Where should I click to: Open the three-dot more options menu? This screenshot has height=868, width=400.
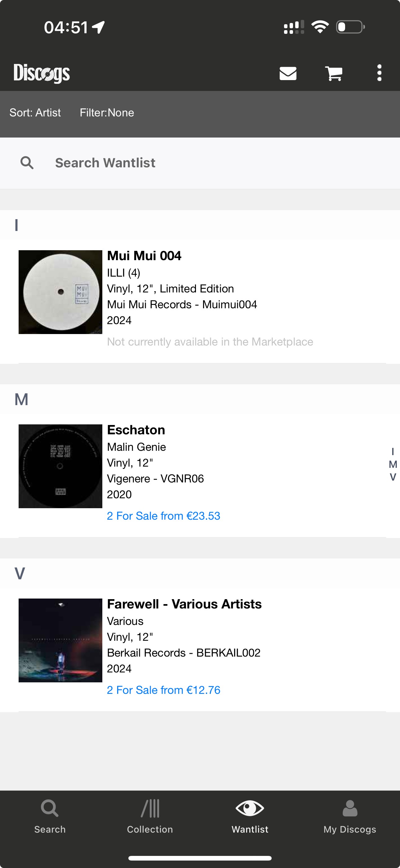tap(379, 73)
